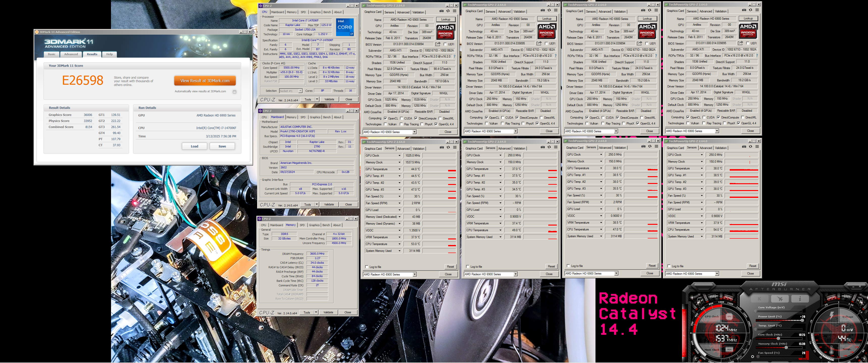The height and width of the screenshot is (363, 868).
Task: Open Tools dropdown arrow in CPU-Z Memory window
Action: click(x=316, y=312)
